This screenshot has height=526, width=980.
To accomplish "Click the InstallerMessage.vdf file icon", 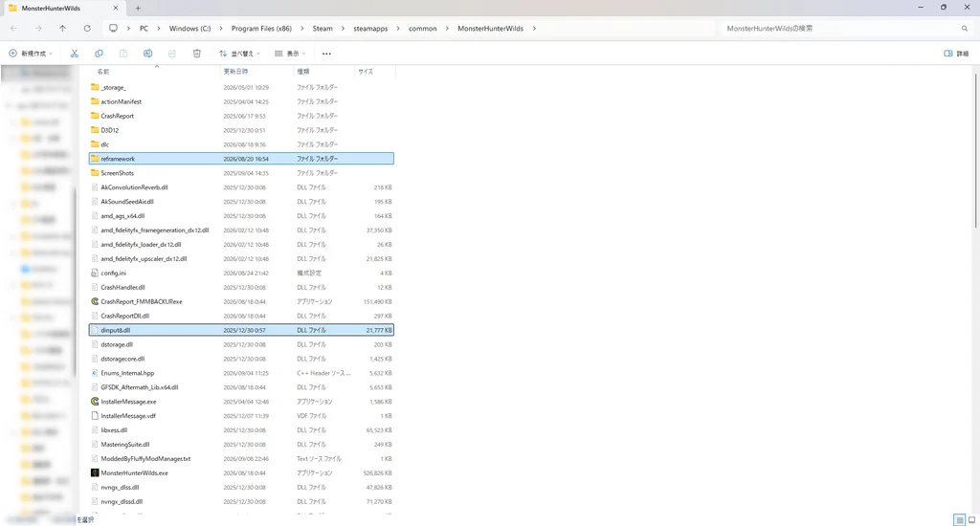I will [x=95, y=416].
